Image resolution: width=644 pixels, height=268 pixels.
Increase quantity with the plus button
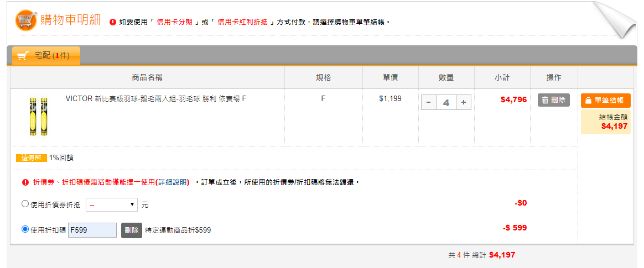pos(463,102)
